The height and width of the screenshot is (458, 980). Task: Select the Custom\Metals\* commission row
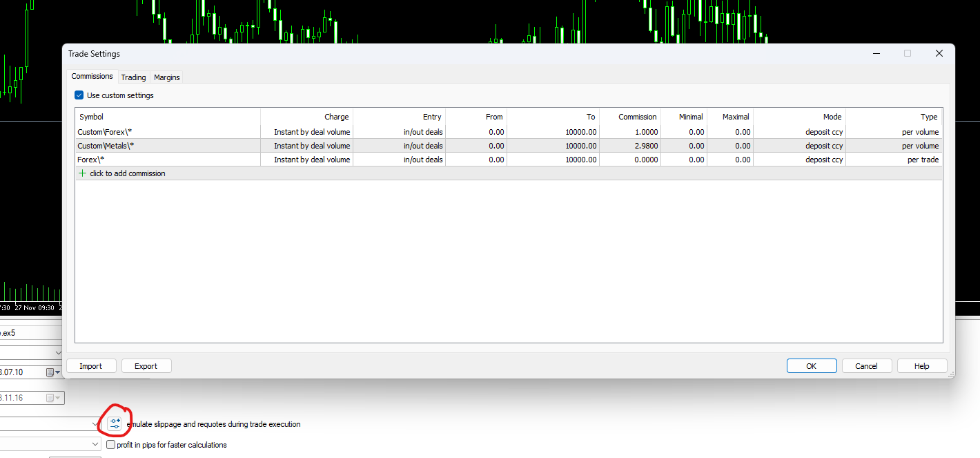tap(509, 146)
